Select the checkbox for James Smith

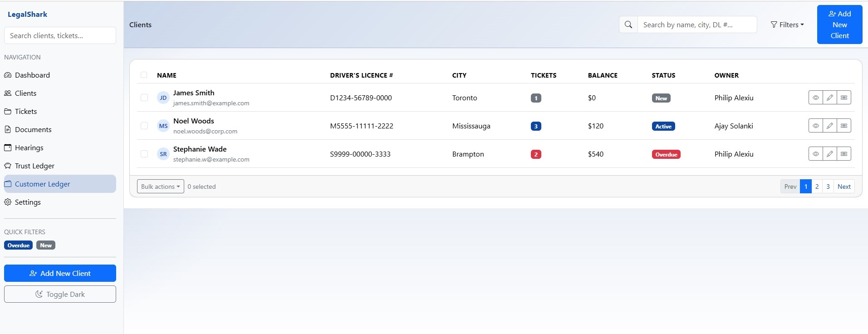point(144,98)
